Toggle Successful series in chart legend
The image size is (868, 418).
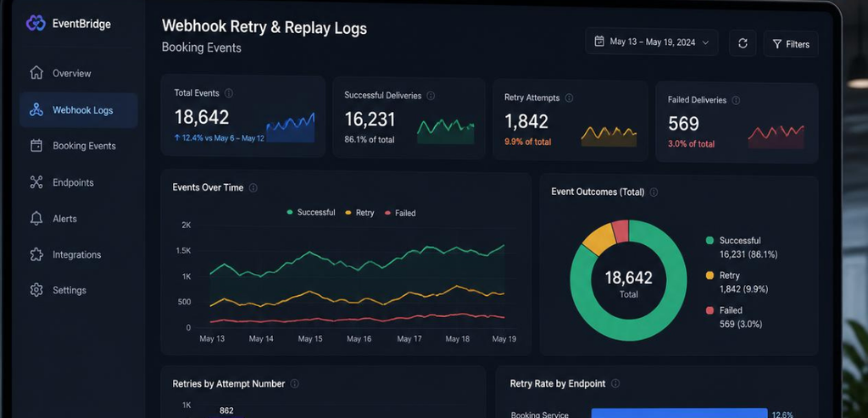click(310, 212)
